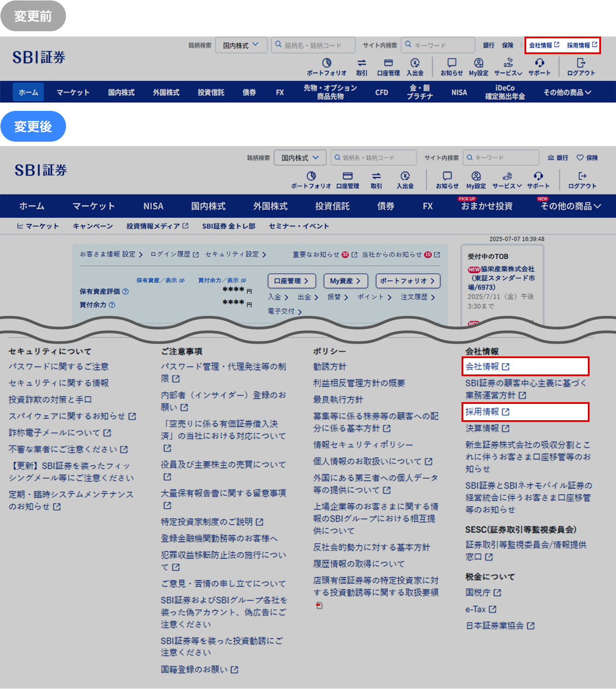The image size is (616, 689).
Task: Toggle 保有資産 display eye icon
Action: [182, 280]
